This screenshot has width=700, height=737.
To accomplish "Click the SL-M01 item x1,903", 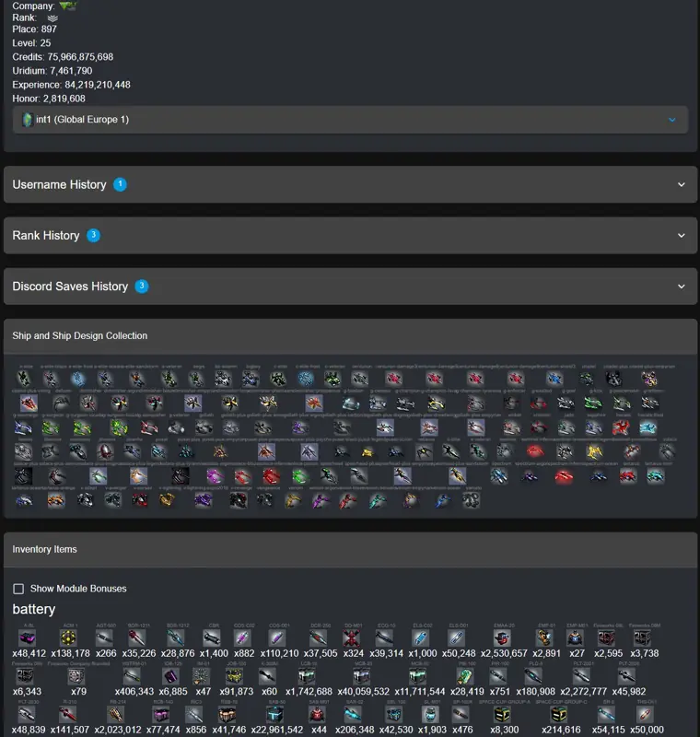I will tap(430, 715).
